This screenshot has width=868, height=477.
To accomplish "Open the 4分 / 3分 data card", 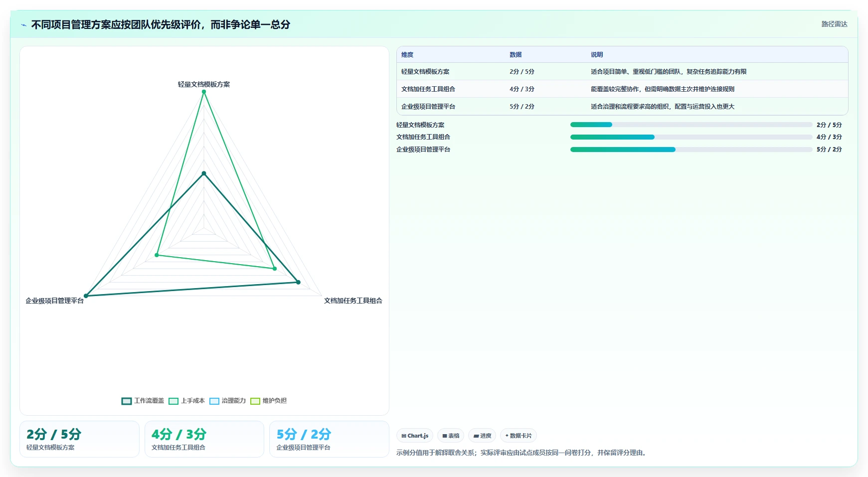I will click(204, 439).
